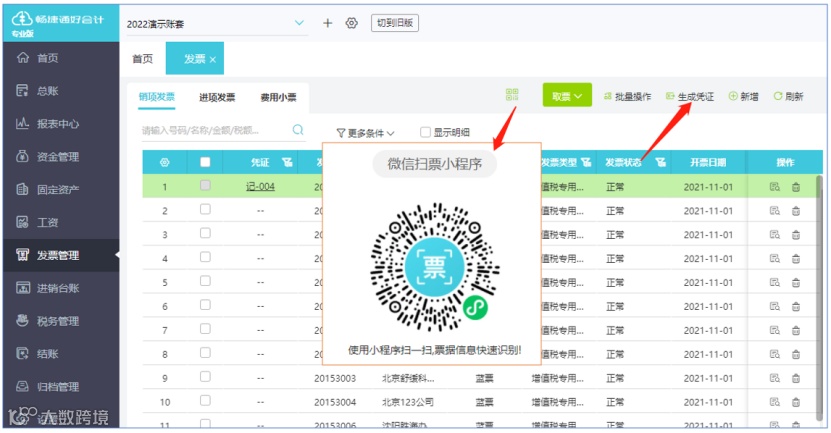Switch to the 进项发票 tab

[x=217, y=97]
